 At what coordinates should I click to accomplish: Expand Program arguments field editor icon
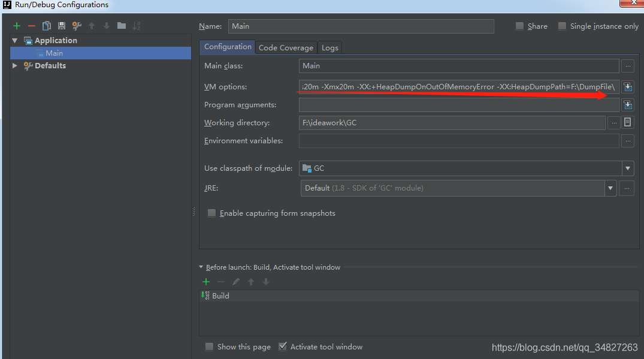(x=628, y=105)
